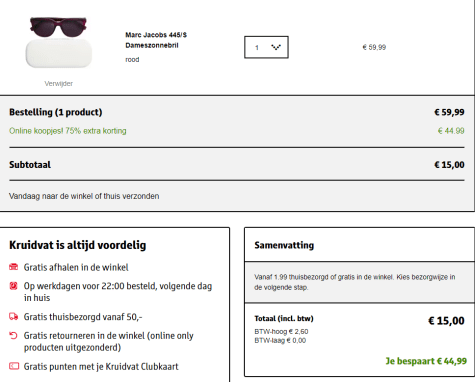
Task: Click the discount amount € 44,99 in green
Action: (x=451, y=131)
